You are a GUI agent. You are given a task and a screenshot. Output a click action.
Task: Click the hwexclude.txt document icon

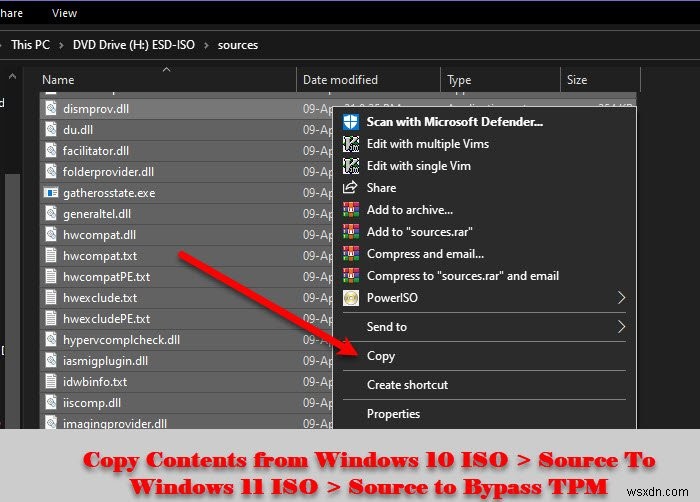tap(51, 297)
